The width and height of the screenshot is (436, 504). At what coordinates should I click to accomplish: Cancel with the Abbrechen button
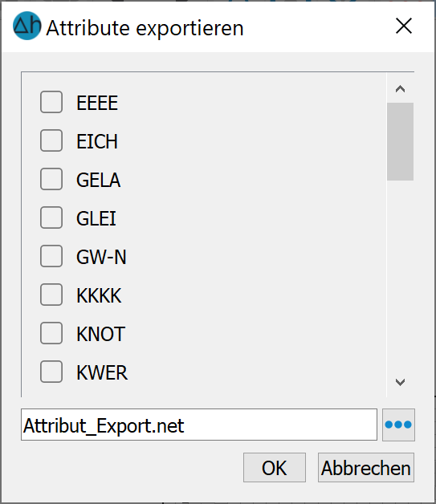click(366, 468)
